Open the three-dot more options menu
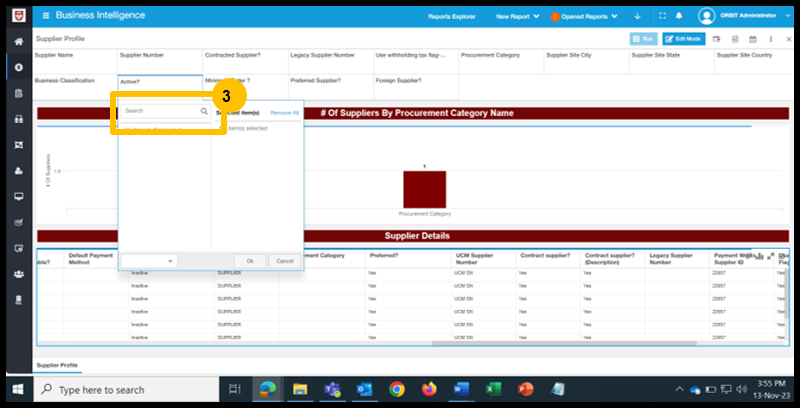800x408 pixels. 771,39
